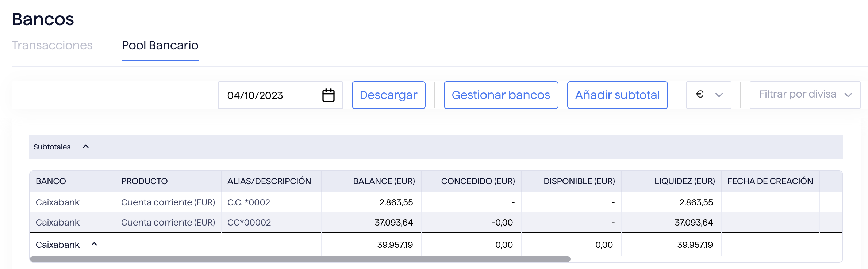Switch to the Transacciones tab
This screenshot has height=269, width=868.
[x=52, y=45]
